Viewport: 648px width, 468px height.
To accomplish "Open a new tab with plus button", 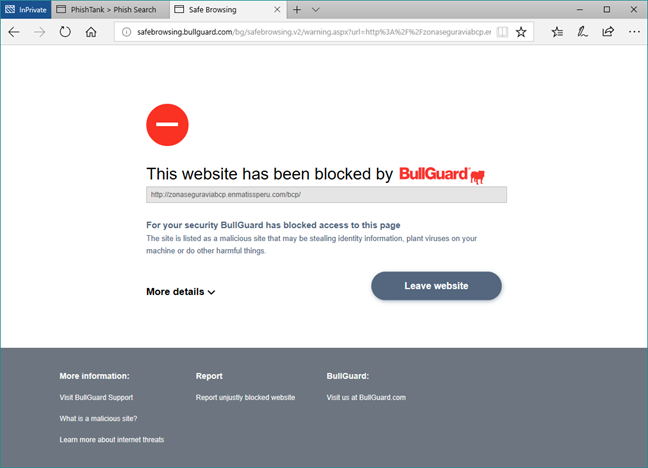I will 297,10.
